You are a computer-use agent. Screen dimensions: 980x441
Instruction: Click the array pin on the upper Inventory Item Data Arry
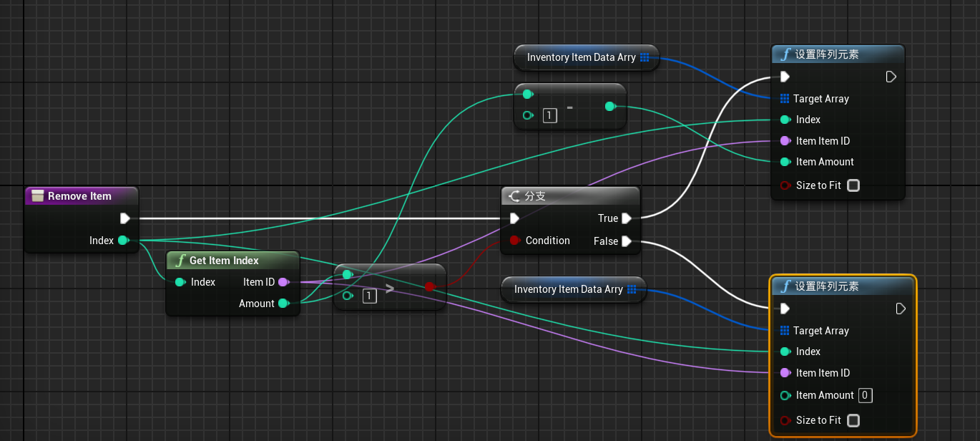point(645,57)
